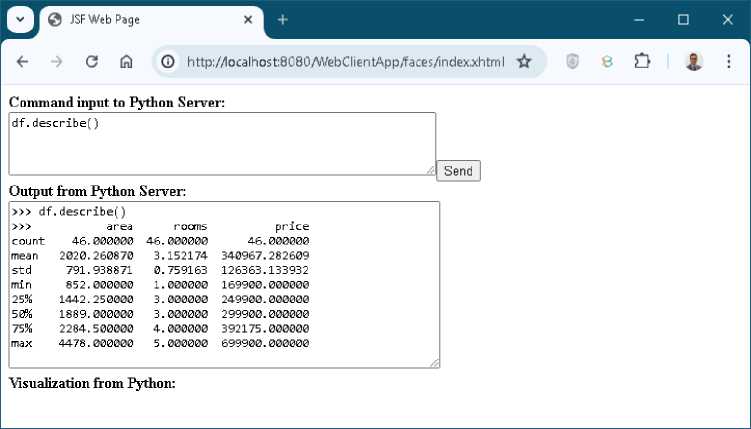This screenshot has width=751, height=429.
Task: Send the command to Python server
Action: pyautogui.click(x=458, y=171)
